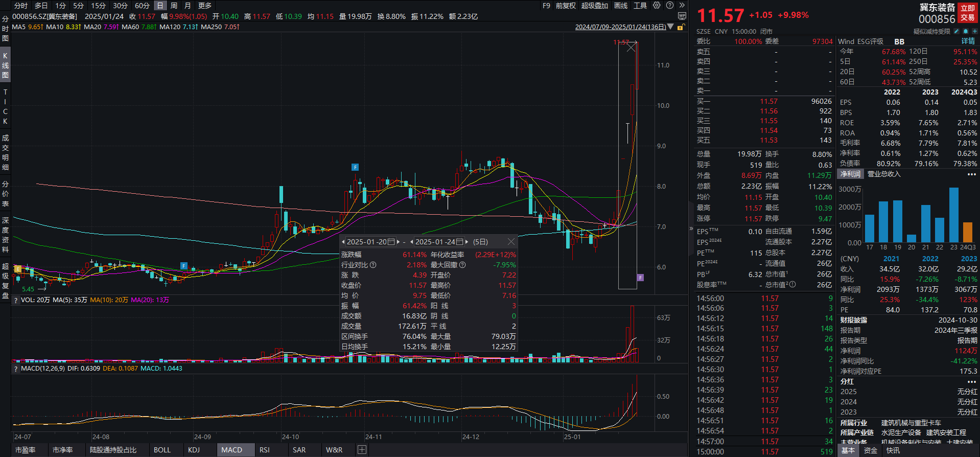Open 更多 period options
This screenshot has width=980, height=457.
pyautogui.click(x=205, y=6)
